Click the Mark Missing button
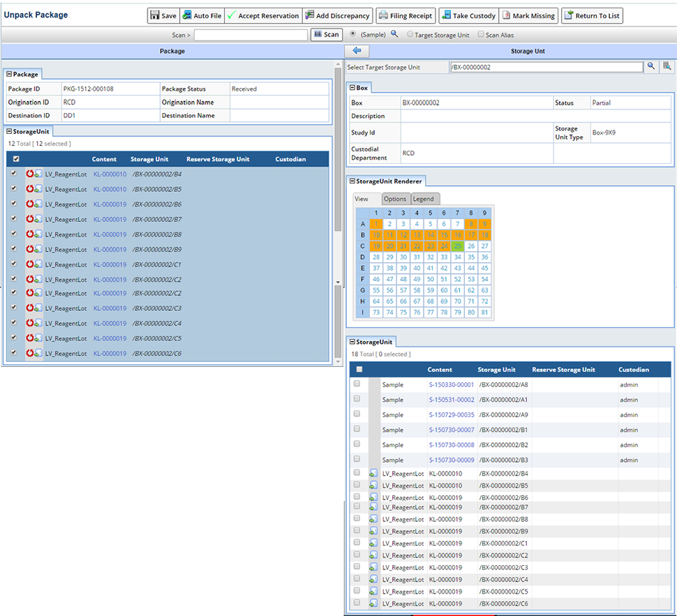 coord(528,16)
